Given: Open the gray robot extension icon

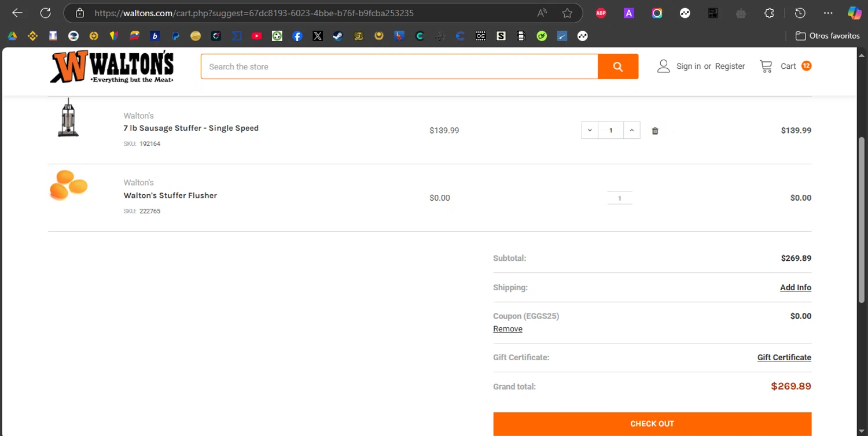Looking at the screenshot, I should (x=741, y=13).
